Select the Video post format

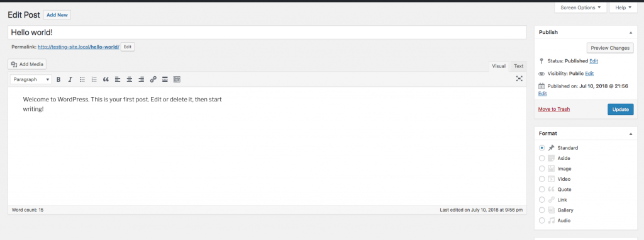541,179
